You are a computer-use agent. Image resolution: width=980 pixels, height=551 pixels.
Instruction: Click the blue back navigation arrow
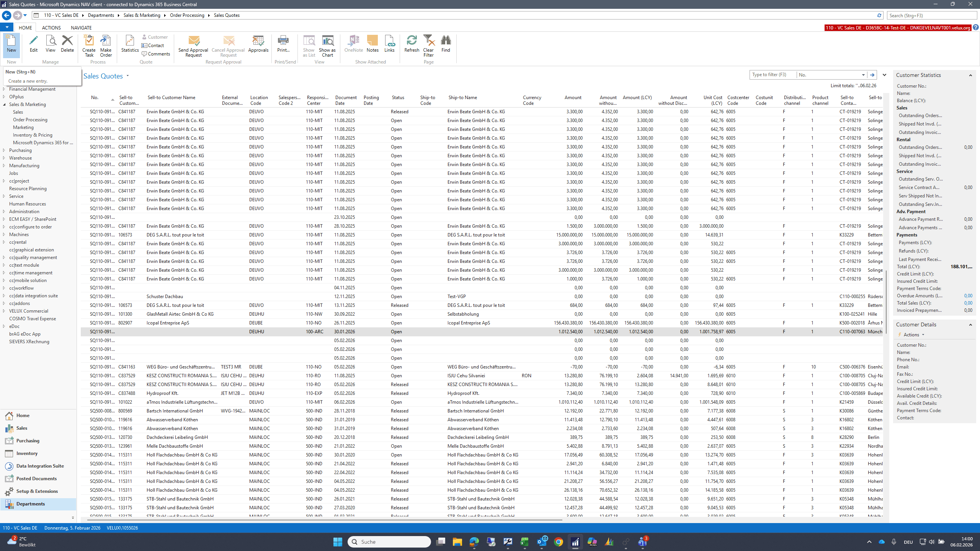7,15
